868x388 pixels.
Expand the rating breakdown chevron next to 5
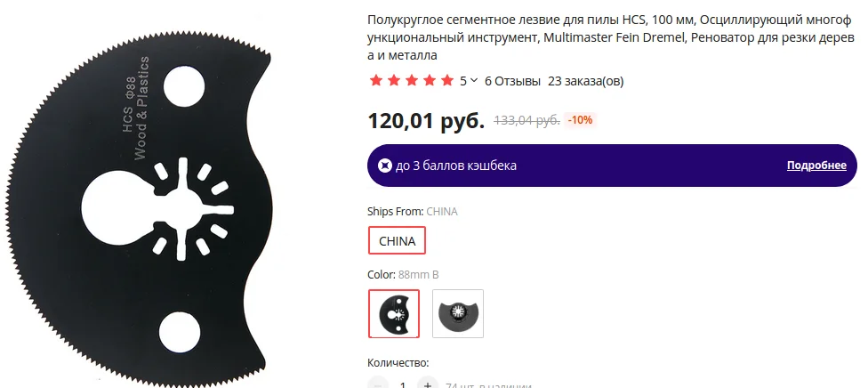(473, 81)
